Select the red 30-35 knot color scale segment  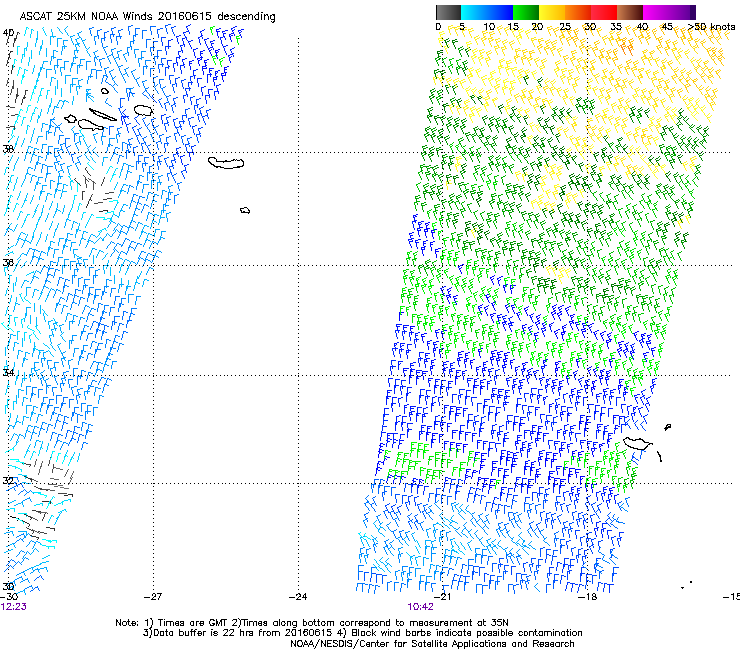click(604, 12)
